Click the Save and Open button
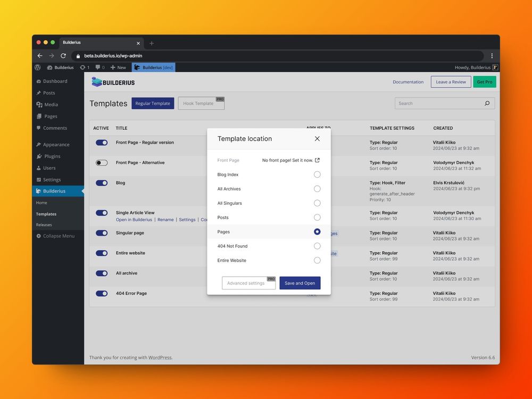Image resolution: width=532 pixels, height=399 pixels. click(300, 283)
